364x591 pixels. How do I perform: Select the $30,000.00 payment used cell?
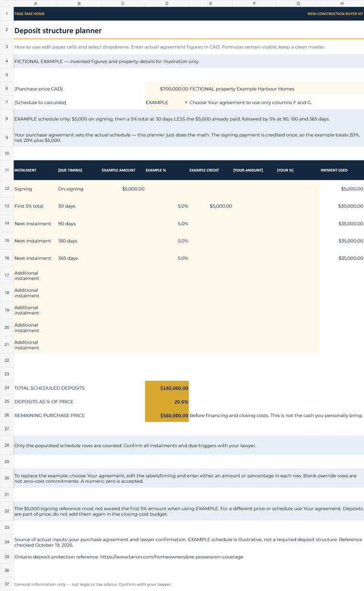342,206
